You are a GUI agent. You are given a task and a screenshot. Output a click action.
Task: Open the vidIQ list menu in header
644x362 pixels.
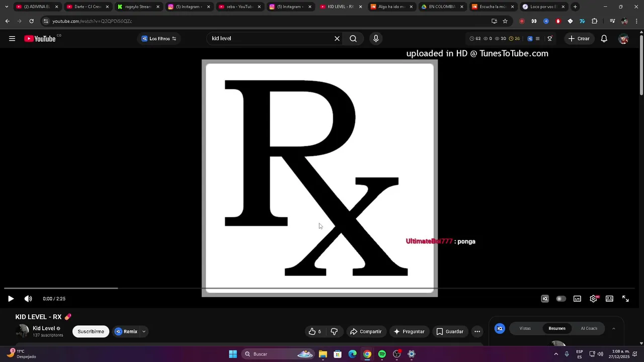[x=537, y=39]
